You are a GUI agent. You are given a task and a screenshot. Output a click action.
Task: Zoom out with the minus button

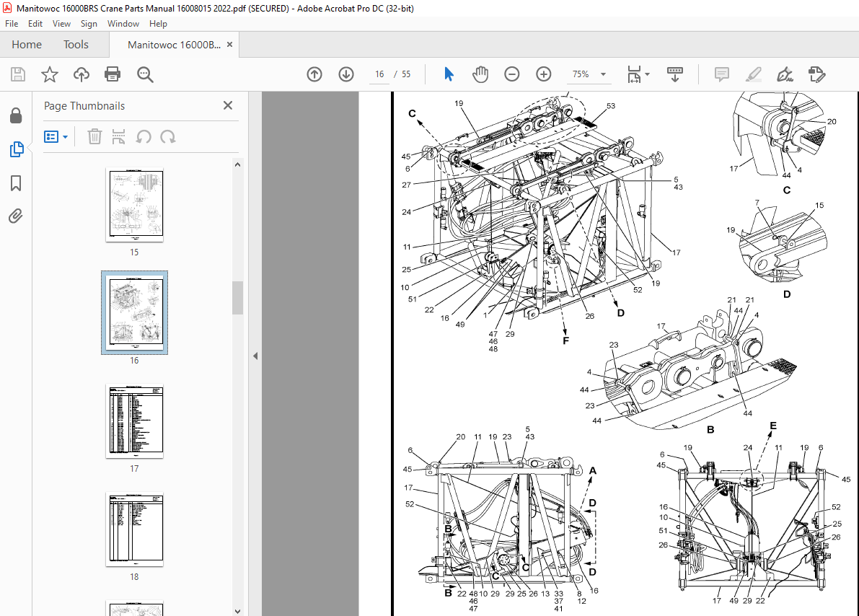click(511, 74)
